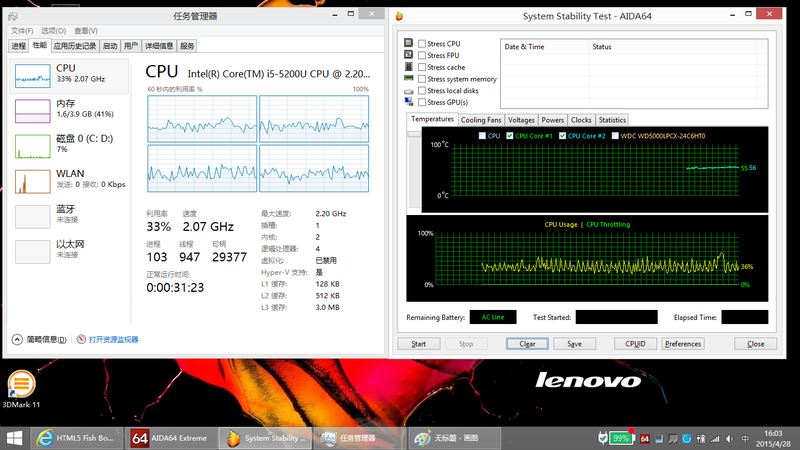The image size is (800, 450).
Task: Click the Status column header
Action: 673,46
